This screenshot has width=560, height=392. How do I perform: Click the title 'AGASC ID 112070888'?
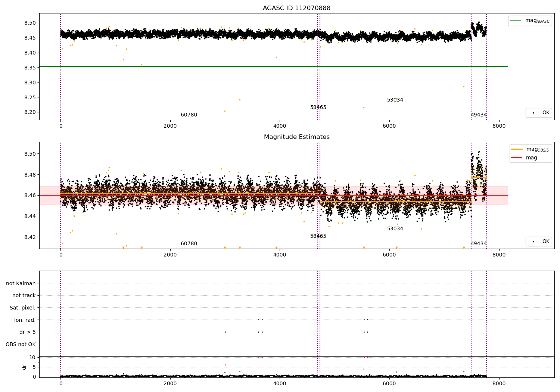point(296,8)
